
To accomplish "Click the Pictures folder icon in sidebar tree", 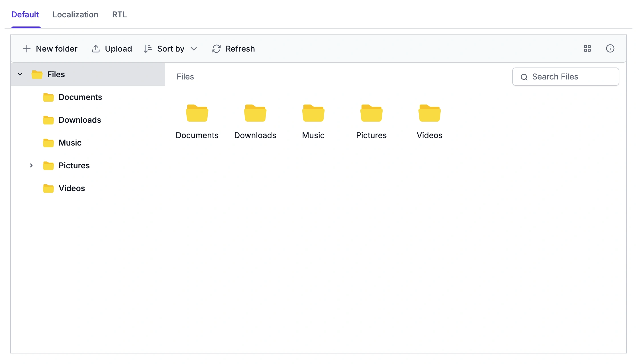I will tap(48, 166).
